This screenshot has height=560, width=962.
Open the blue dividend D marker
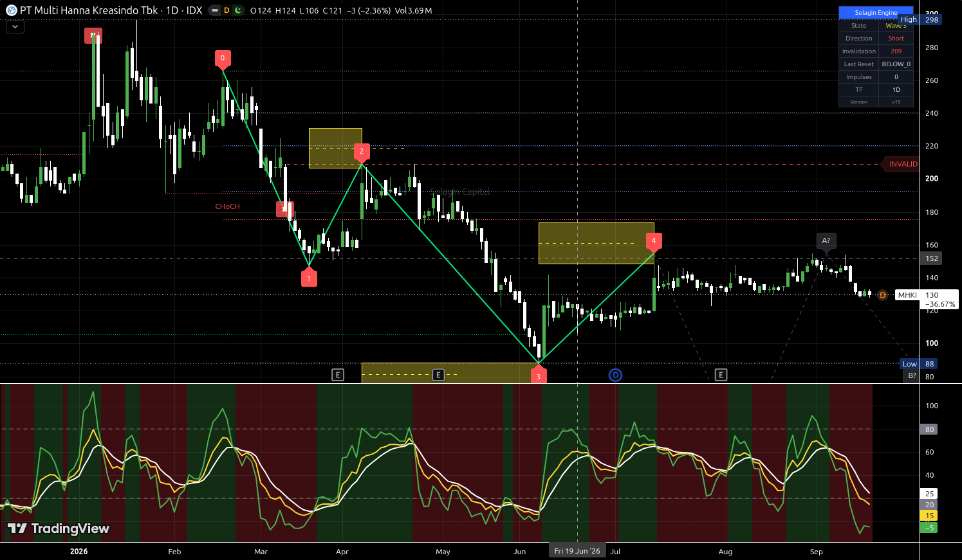pos(615,375)
